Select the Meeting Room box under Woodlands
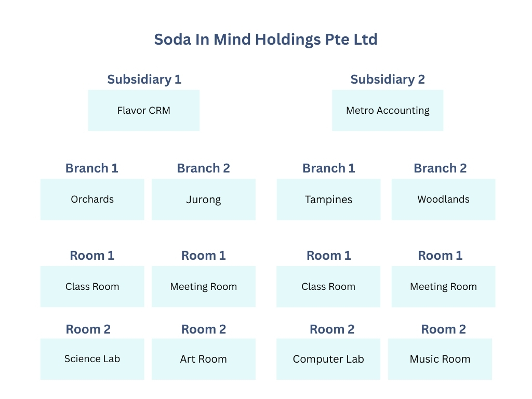 point(444,287)
